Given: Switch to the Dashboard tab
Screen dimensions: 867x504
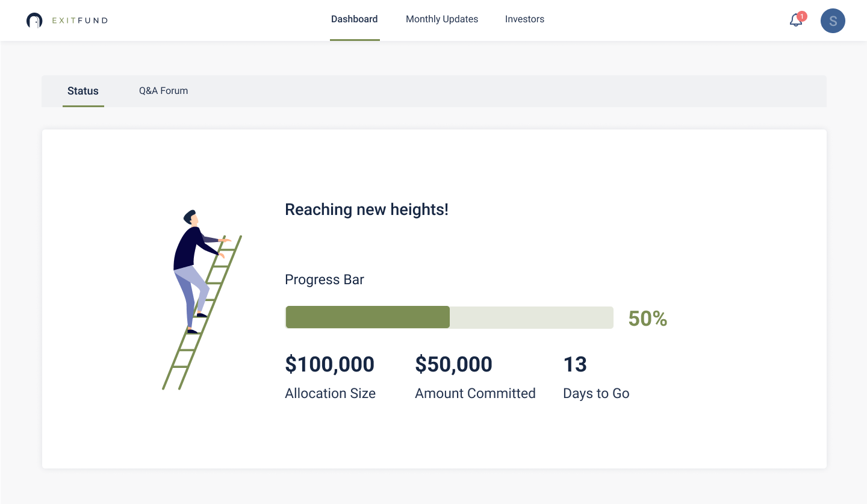Looking at the screenshot, I should 355,19.
